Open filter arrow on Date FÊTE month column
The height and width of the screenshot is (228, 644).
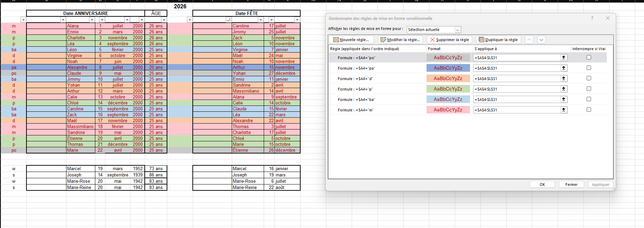[x=297, y=20]
